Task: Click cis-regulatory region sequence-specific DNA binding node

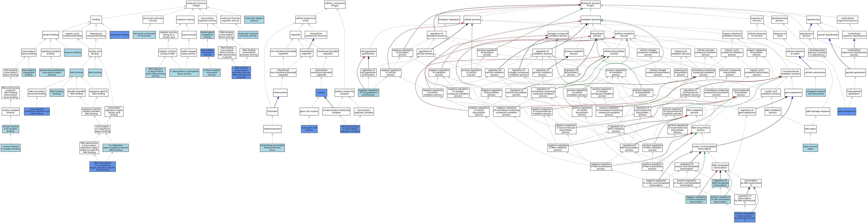Action: tap(116, 148)
